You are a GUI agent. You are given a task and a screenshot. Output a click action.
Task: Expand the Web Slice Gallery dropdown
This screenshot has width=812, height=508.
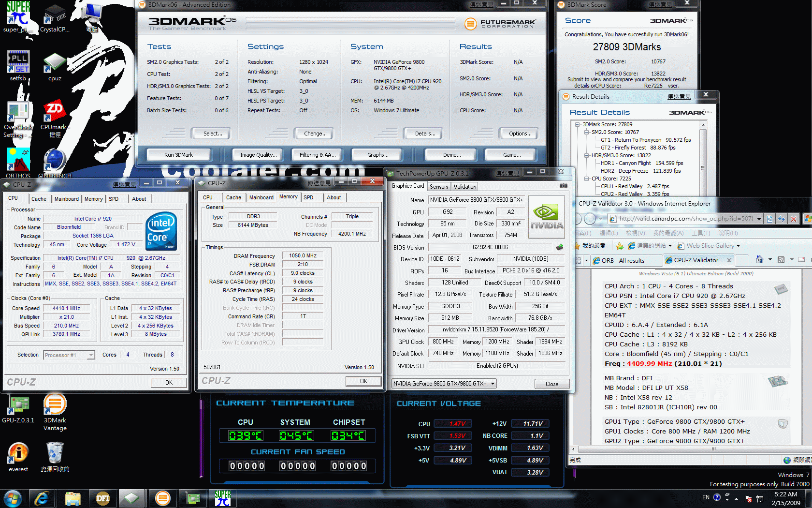pyautogui.click(x=739, y=246)
